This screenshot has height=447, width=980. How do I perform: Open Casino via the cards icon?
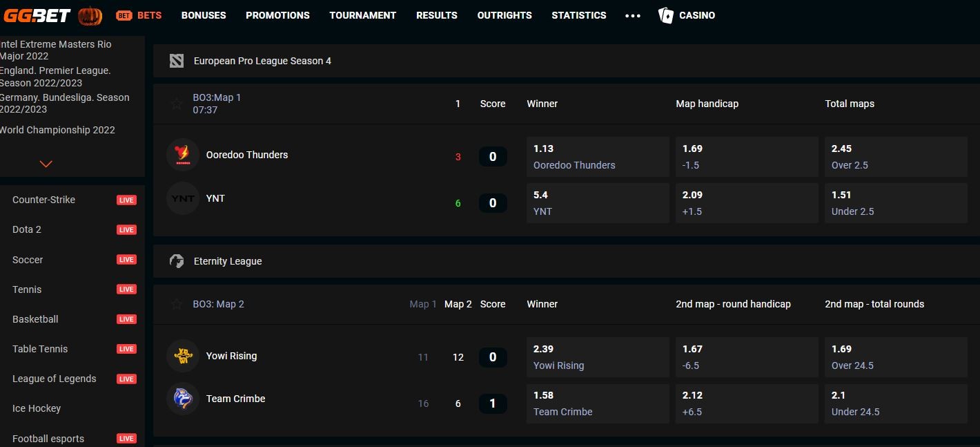[x=665, y=15]
